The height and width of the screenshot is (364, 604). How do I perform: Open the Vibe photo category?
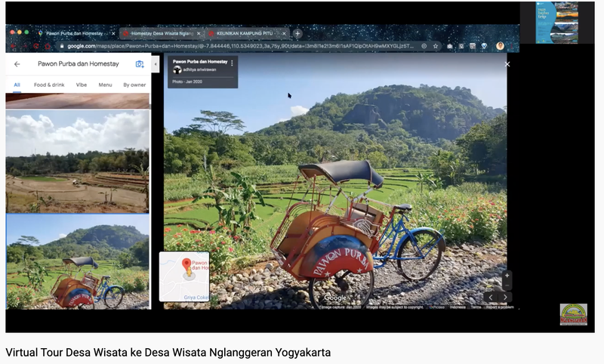pos(82,85)
